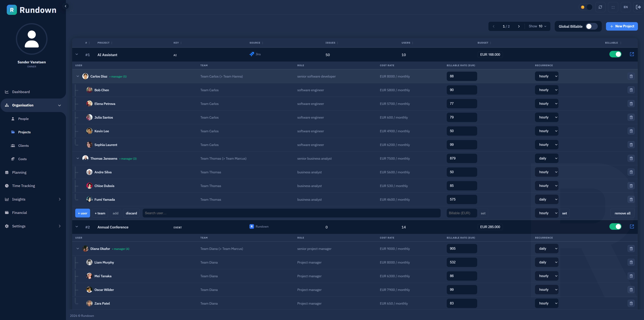
Task: Sort table by the Budget column header
Action: [484, 43]
